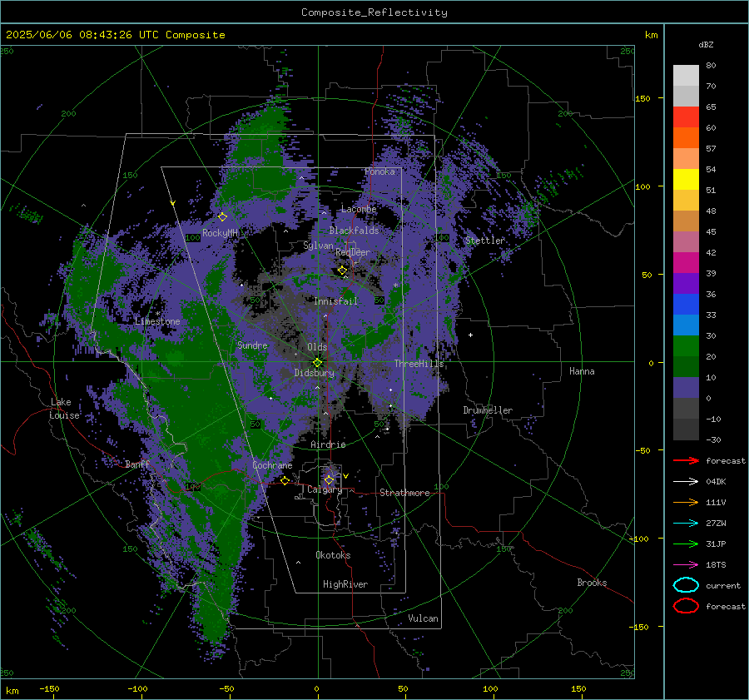Click the Okotoks label
This screenshot has width=749, height=700.
click(x=333, y=555)
